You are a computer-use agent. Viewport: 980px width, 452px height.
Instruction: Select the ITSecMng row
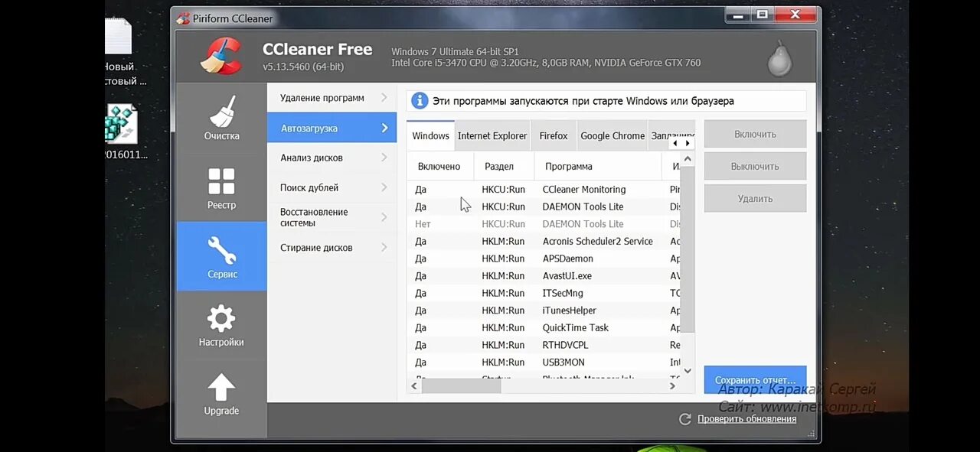point(544,293)
